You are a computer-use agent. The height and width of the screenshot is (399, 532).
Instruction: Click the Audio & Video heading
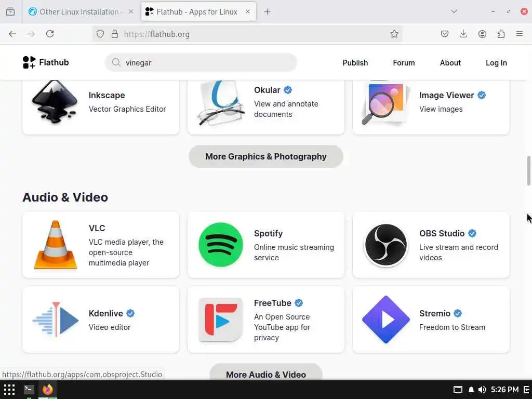tap(65, 197)
